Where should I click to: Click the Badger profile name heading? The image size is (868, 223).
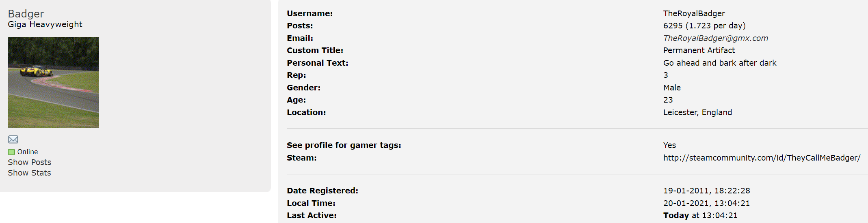[x=26, y=14]
